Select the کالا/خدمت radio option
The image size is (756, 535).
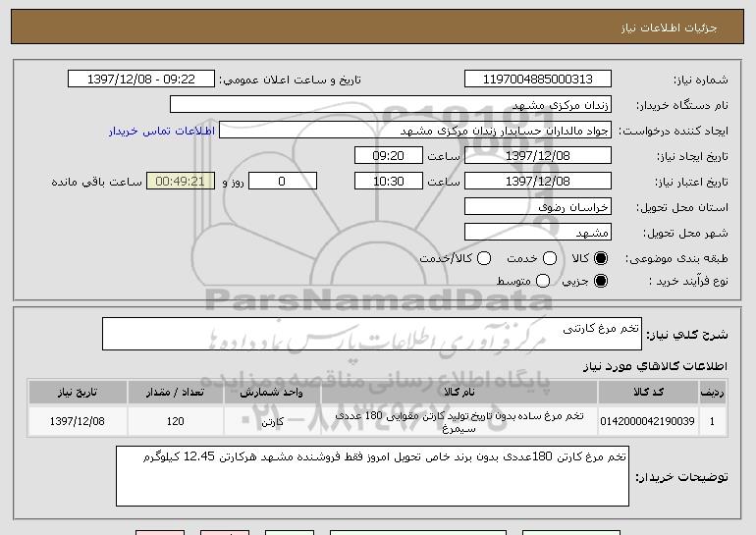tap(484, 258)
